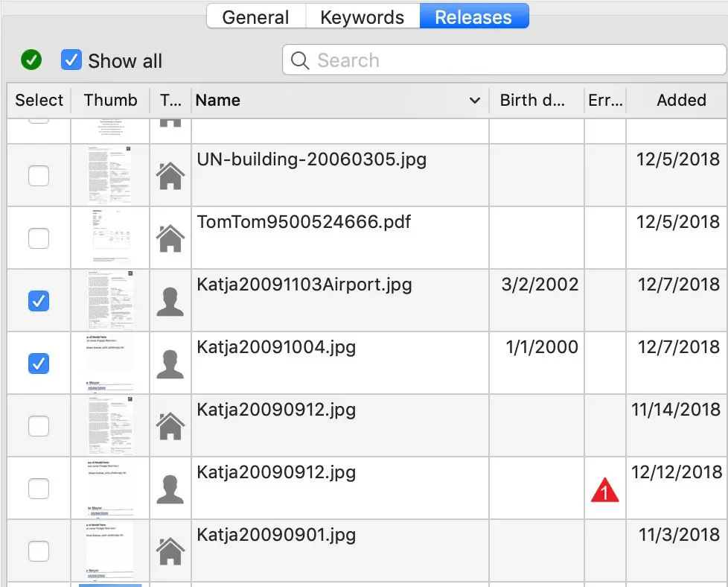
Task: Sort by the Select column header
Action: tap(39, 100)
